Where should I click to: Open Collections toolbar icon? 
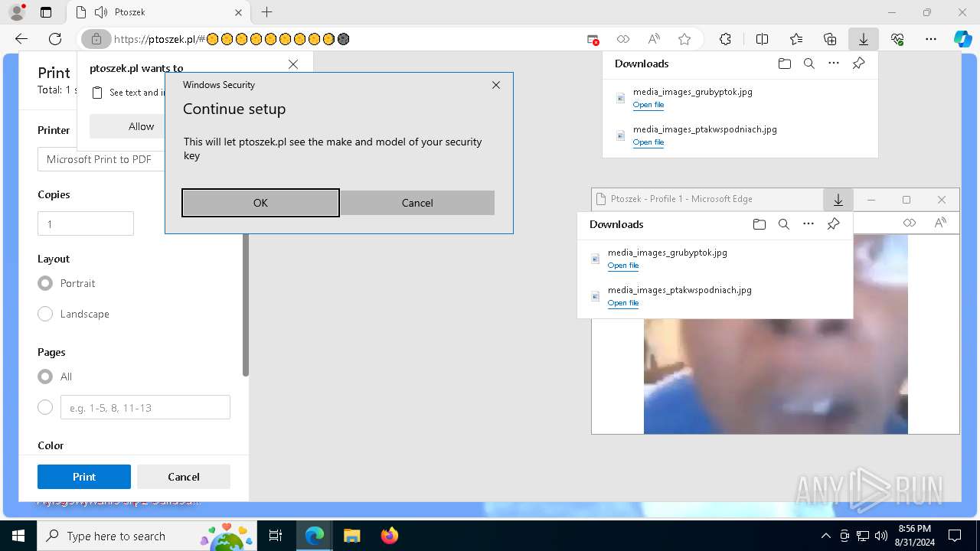[830, 39]
